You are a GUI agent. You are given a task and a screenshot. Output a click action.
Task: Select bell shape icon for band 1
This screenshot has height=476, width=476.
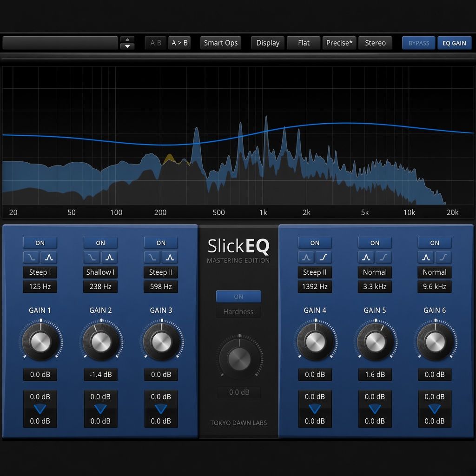49,258
